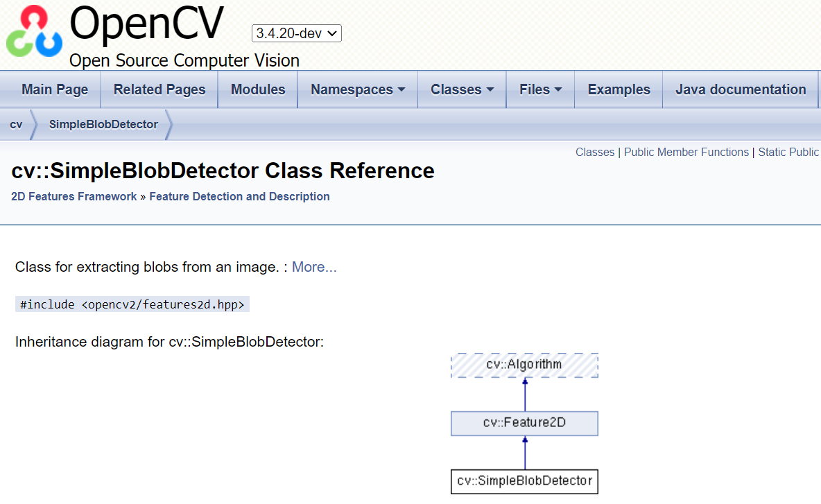Select the cv::Feature2D node in inheritance diagram
821x504 pixels.
(x=524, y=423)
